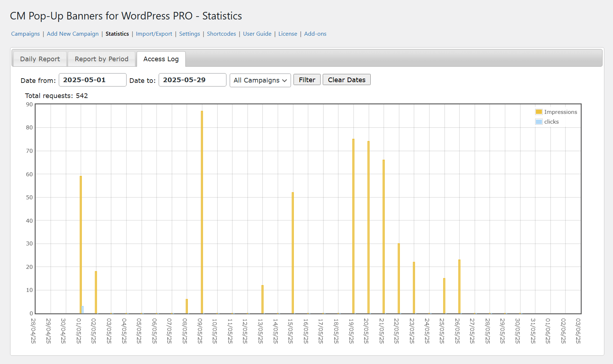Open the Add-ons link

(315, 34)
